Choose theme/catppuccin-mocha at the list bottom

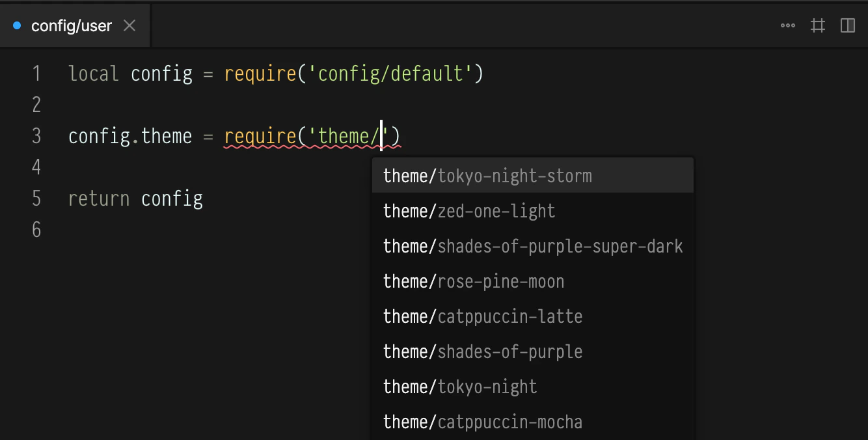pyautogui.click(x=483, y=422)
